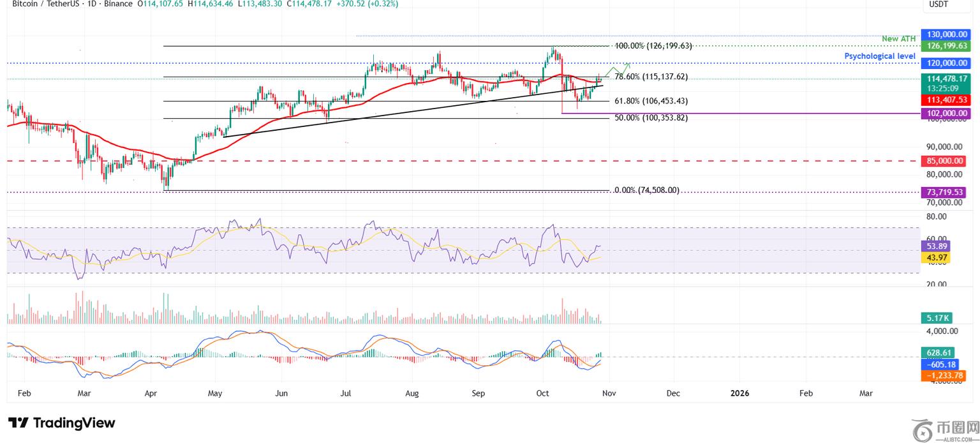980x443 pixels.
Task: Click the 2026 marker on the time axis
Action: [x=739, y=393]
